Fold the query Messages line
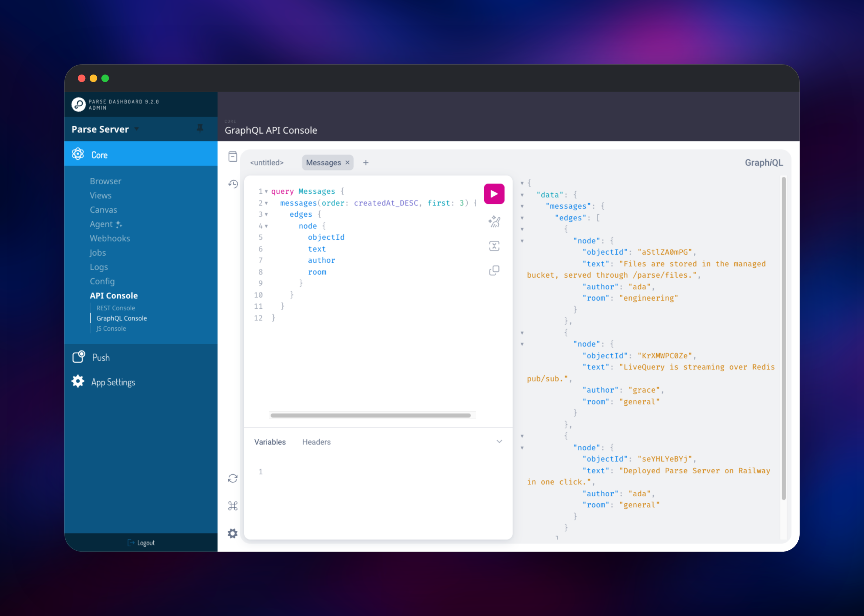This screenshot has width=864, height=616. (266, 191)
